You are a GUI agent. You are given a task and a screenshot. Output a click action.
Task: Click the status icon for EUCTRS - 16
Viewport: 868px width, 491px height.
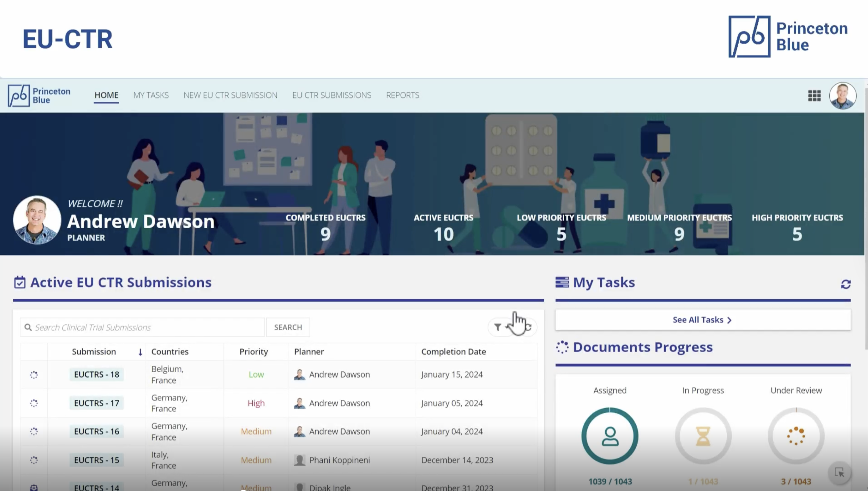point(34,431)
